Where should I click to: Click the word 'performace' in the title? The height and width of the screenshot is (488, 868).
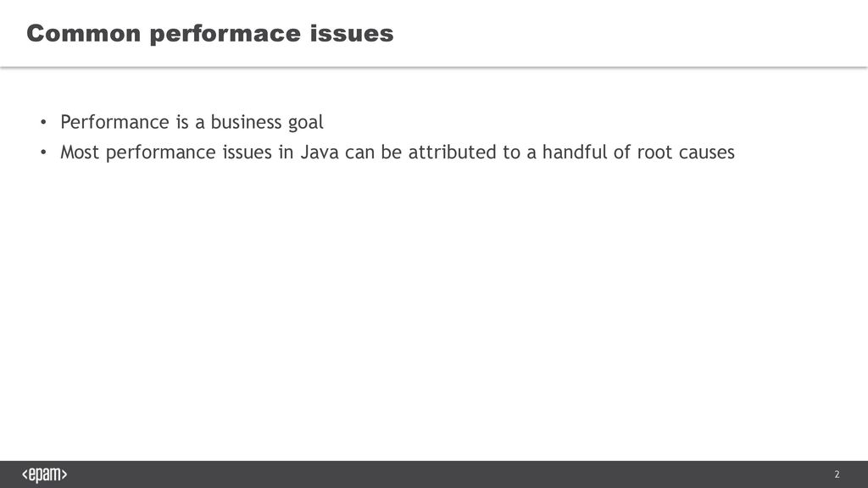225,34
